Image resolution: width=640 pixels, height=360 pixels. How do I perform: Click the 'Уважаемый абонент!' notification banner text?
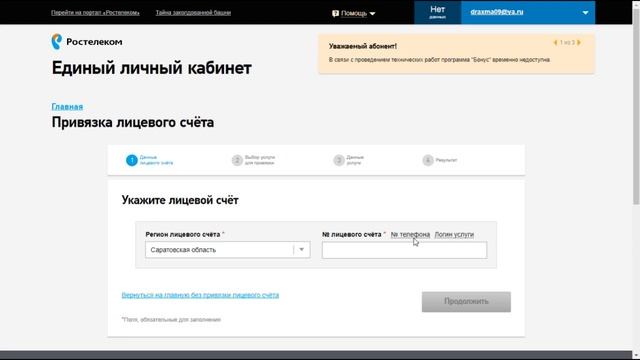pyautogui.click(x=363, y=47)
